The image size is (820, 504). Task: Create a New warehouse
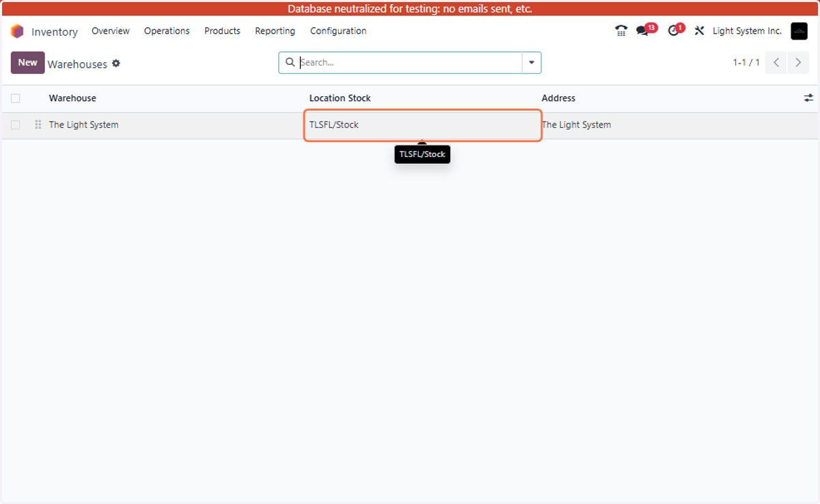tap(28, 62)
